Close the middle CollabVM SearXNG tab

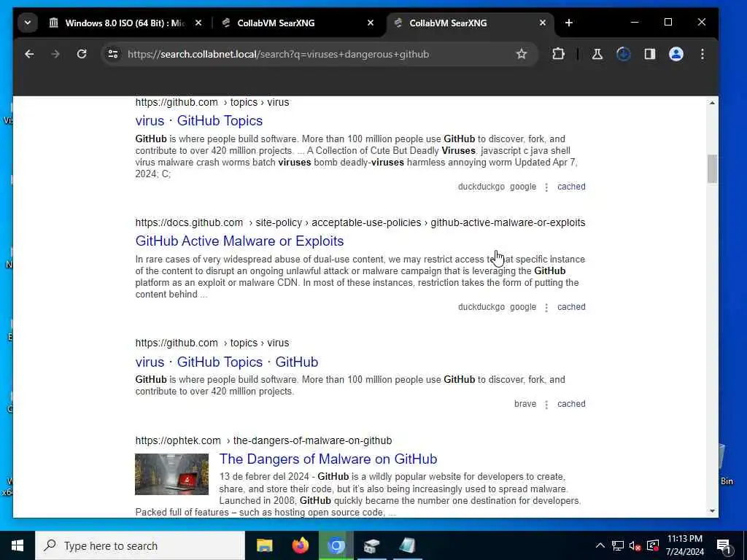[371, 23]
